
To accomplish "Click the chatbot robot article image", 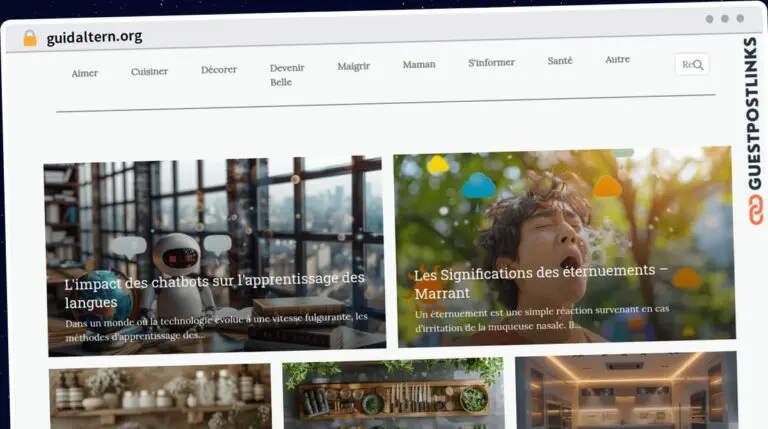I will click(x=215, y=256).
